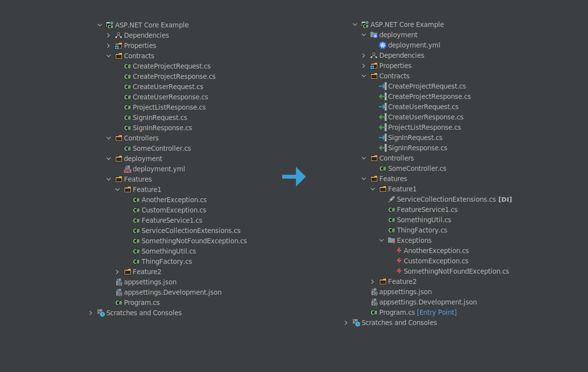
Task: Select CreateProjectRequest.cs in the left tree
Action: [171, 66]
